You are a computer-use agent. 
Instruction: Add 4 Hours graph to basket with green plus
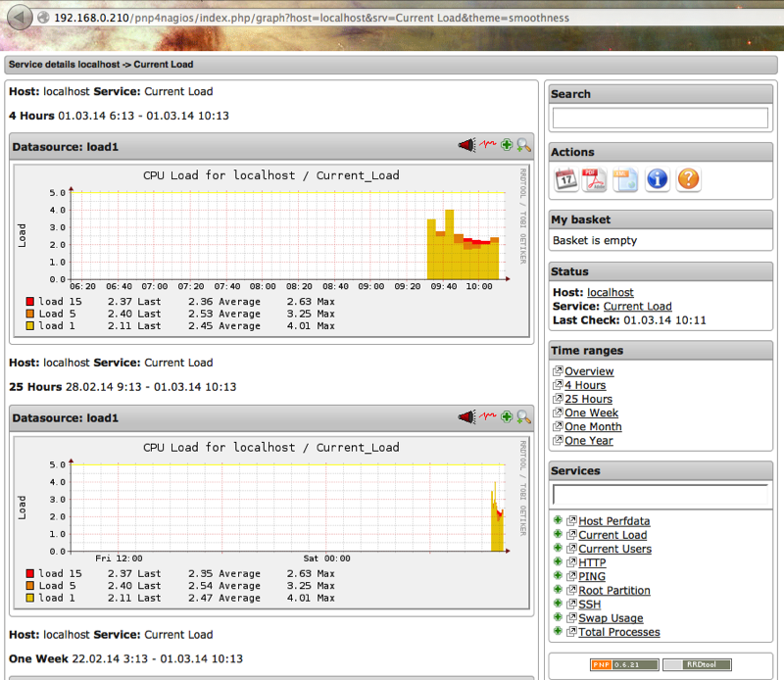click(x=507, y=145)
